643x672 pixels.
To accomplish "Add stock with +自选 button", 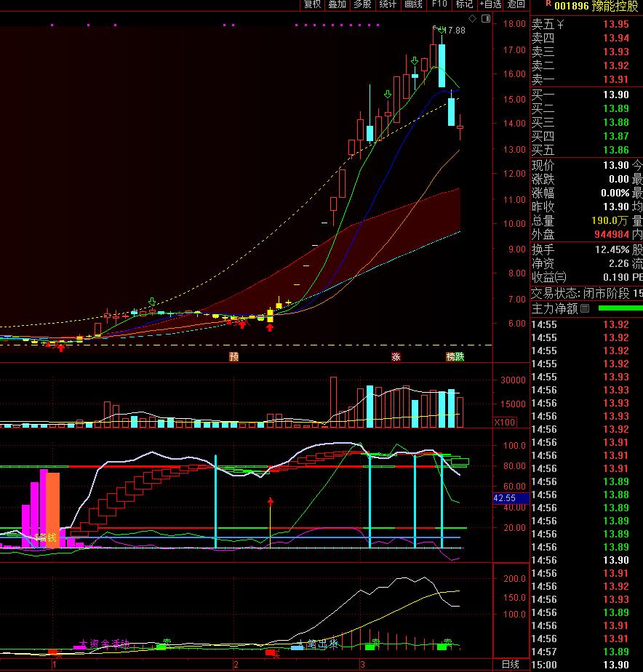I will point(490,4).
